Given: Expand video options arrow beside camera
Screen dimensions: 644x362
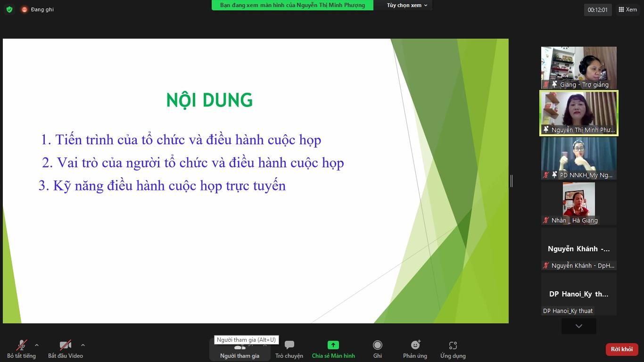Looking at the screenshot, I should pyautogui.click(x=83, y=345).
